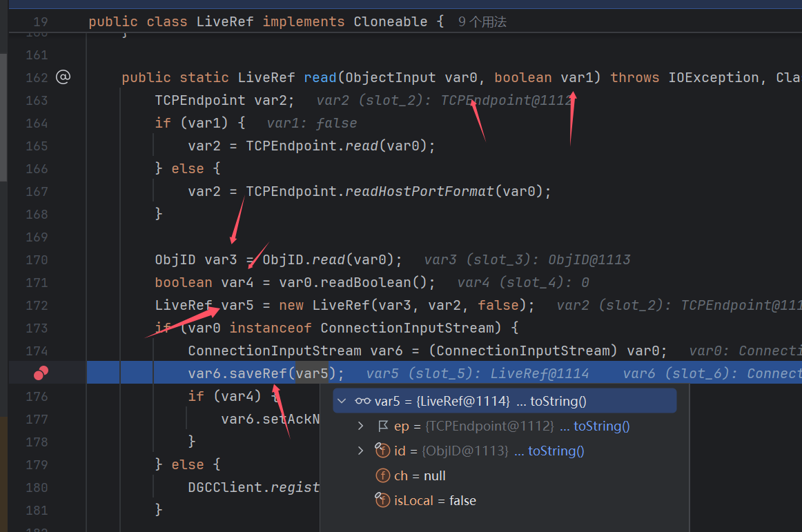This screenshot has width=802, height=532.
Task: Click the 'read' method name at line 162
Action: coord(320,78)
